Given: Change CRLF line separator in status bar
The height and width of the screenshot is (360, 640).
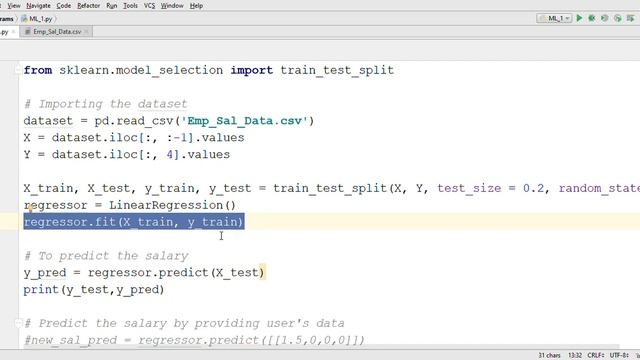Looking at the screenshot, I should coord(596,356).
